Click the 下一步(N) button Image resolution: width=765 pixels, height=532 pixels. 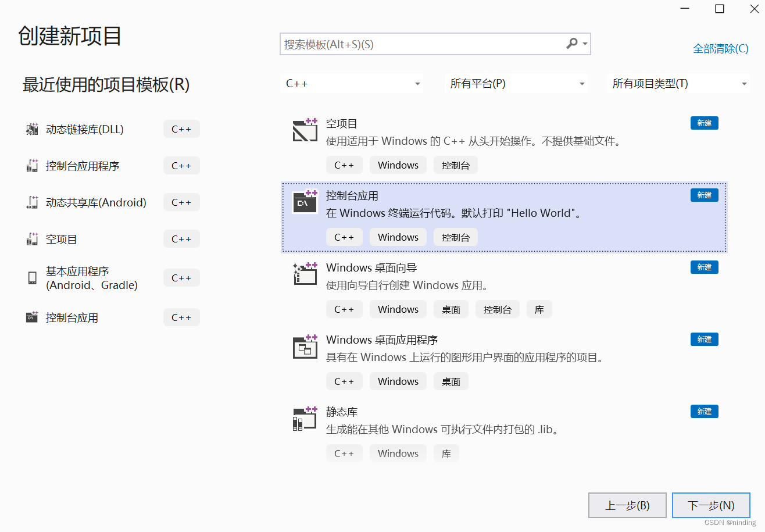tap(711, 505)
